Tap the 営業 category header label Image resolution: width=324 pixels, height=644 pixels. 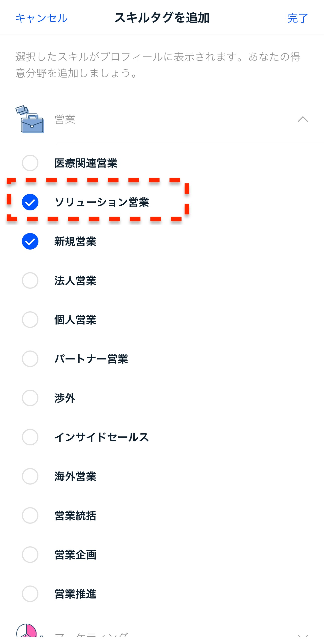tap(65, 120)
